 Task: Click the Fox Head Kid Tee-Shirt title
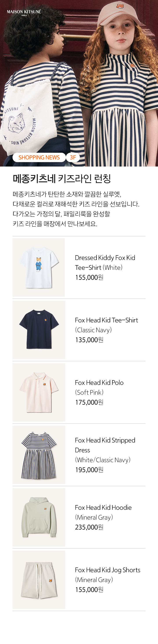106,320
